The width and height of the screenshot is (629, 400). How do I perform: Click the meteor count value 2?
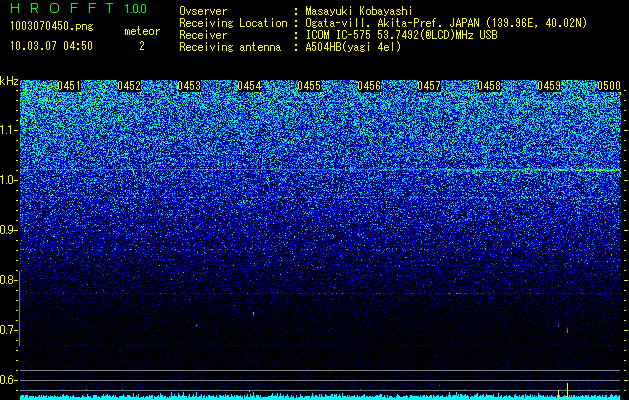click(x=142, y=46)
